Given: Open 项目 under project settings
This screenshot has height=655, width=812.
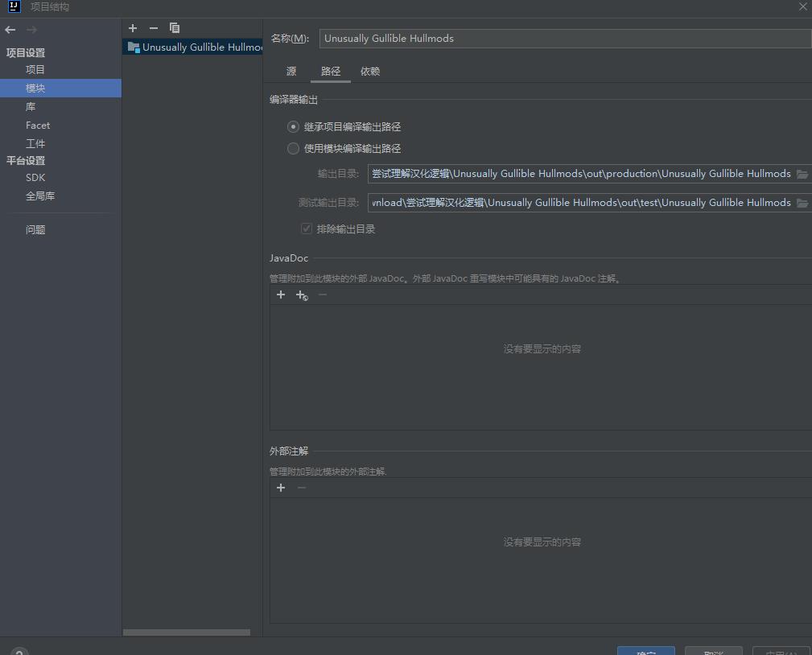Looking at the screenshot, I should tap(35, 70).
